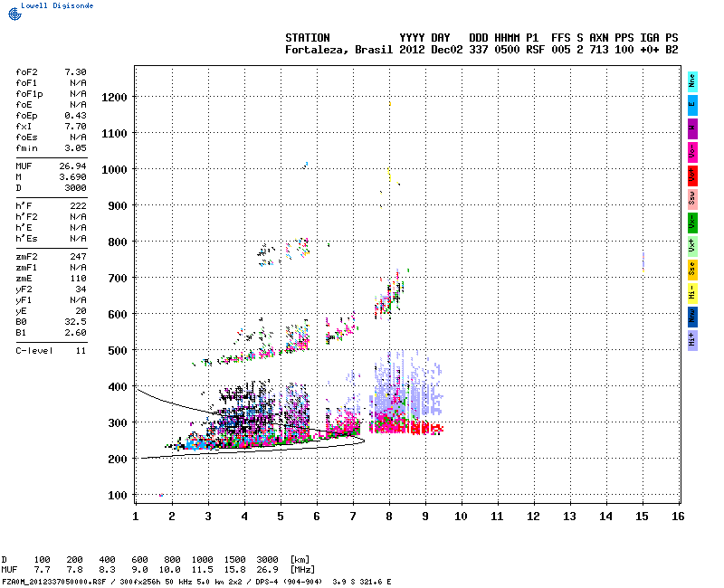Click the Lowell Digisonde globe logo
The image size is (724, 588).
point(14,14)
